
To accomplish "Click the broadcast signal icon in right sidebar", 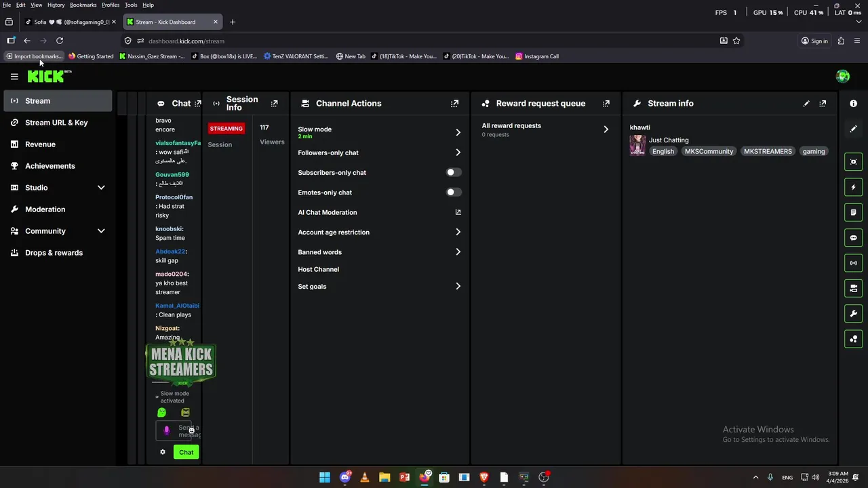I will point(853,263).
